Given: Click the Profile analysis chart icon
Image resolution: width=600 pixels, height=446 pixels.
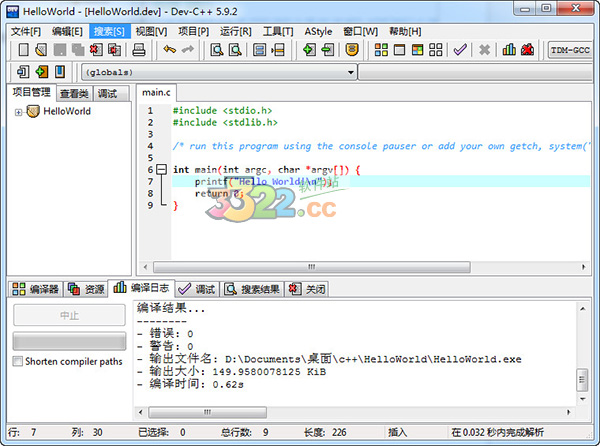Looking at the screenshot, I should coord(509,50).
